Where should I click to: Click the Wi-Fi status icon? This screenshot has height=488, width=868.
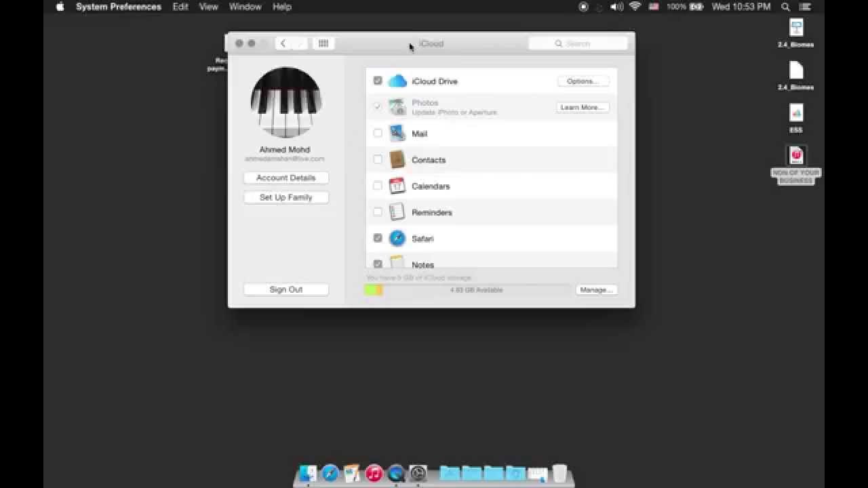click(635, 7)
